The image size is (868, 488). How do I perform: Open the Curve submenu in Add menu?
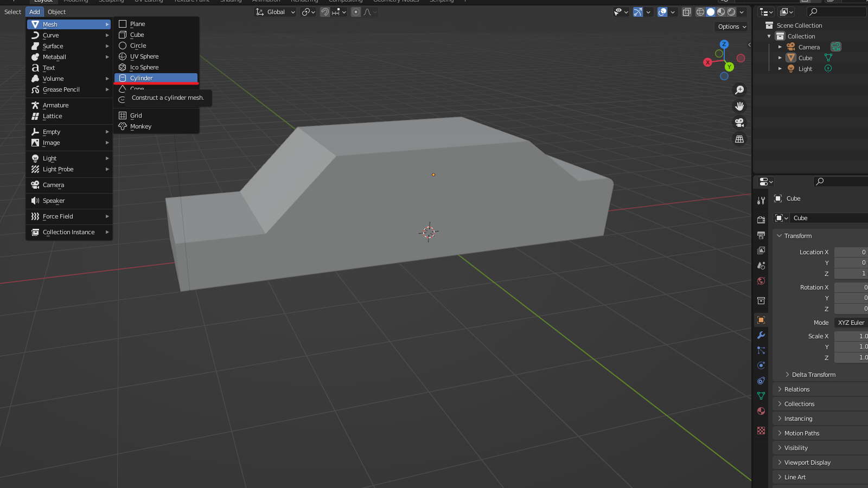point(69,35)
